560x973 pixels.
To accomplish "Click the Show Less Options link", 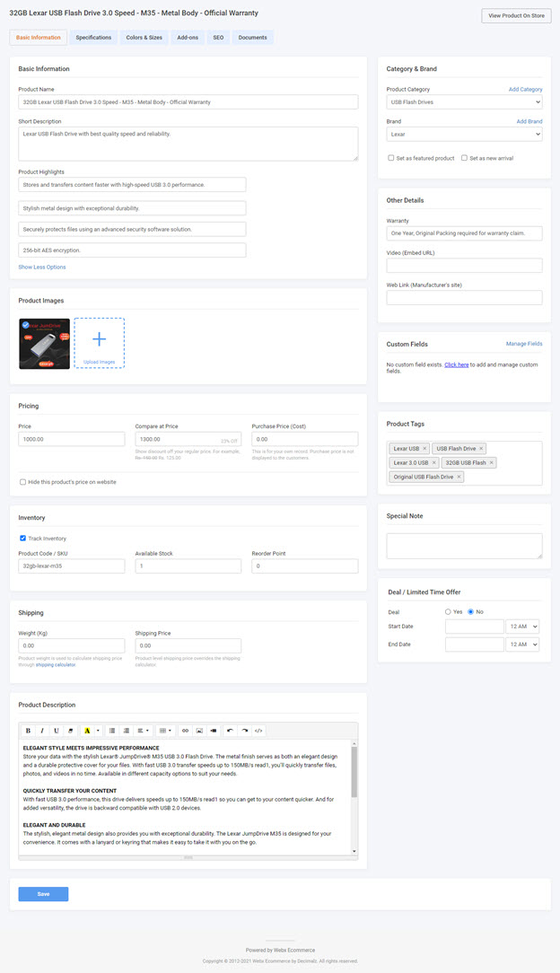I will click(x=42, y=267).
